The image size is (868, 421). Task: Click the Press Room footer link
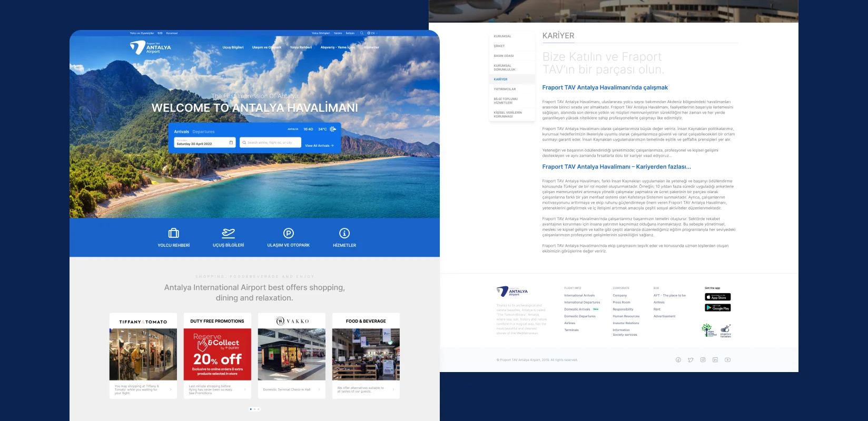622,303
